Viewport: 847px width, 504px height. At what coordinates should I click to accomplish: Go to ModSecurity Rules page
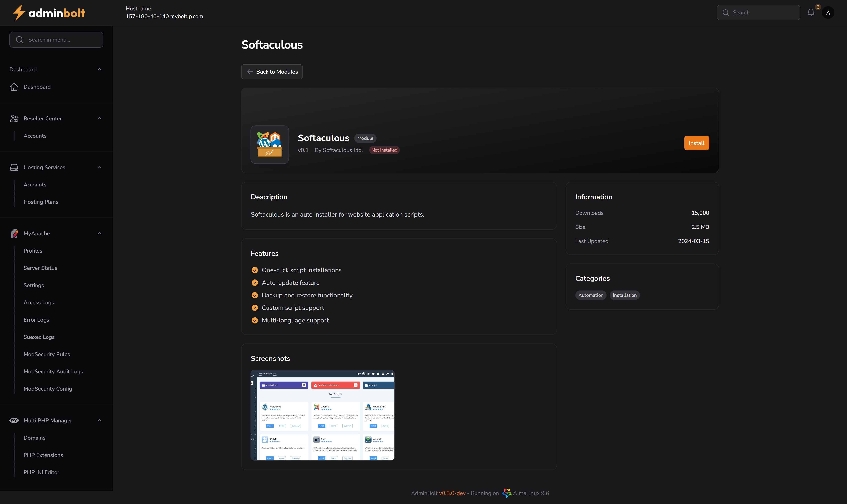[47, 354]
